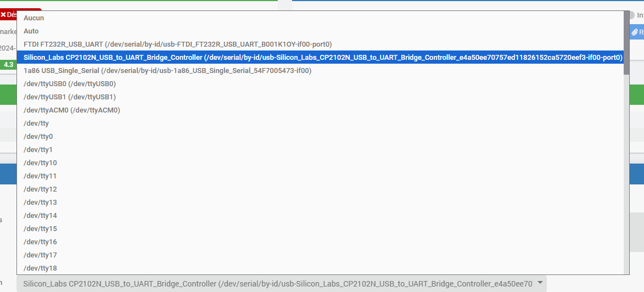Pick the /dev/tty17 entry

point(320,255)
